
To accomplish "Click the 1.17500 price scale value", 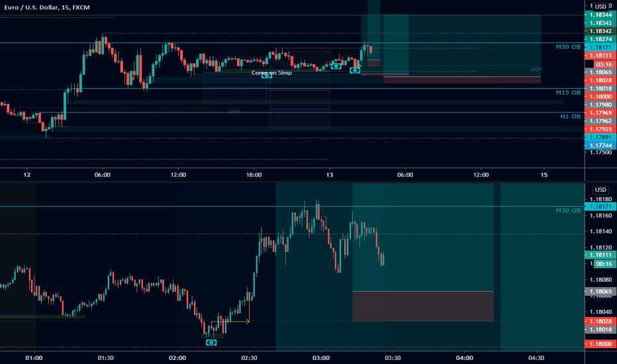I will pos(600,152).
